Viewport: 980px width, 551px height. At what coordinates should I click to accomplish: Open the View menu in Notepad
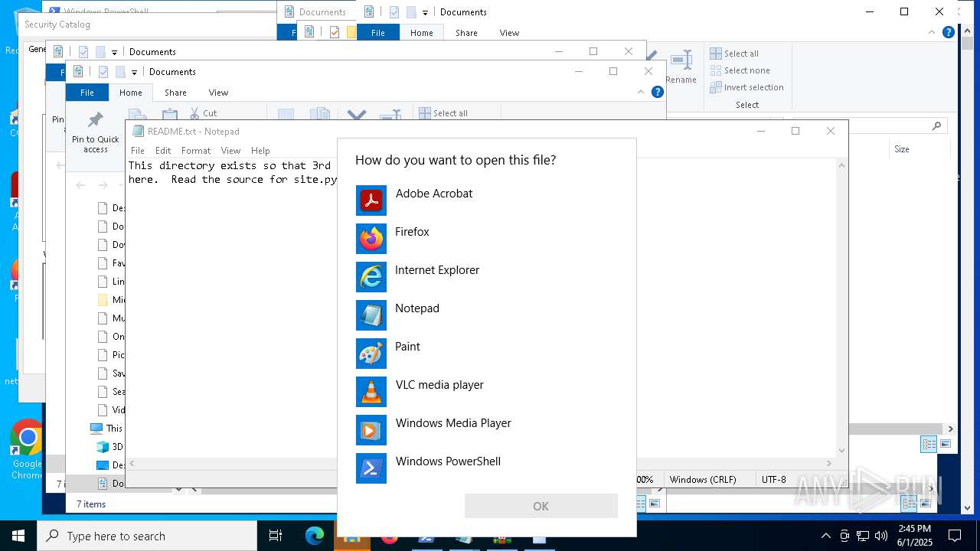(230, 151)
